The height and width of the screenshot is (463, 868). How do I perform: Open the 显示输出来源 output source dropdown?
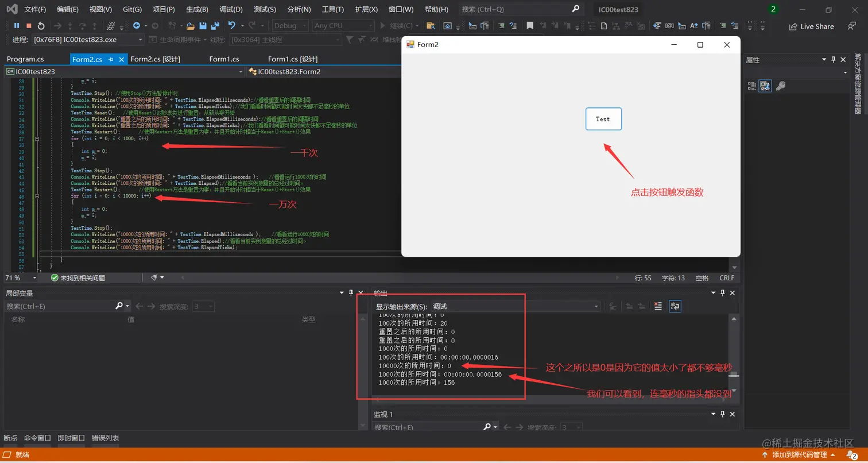click(x=596, y=306)
